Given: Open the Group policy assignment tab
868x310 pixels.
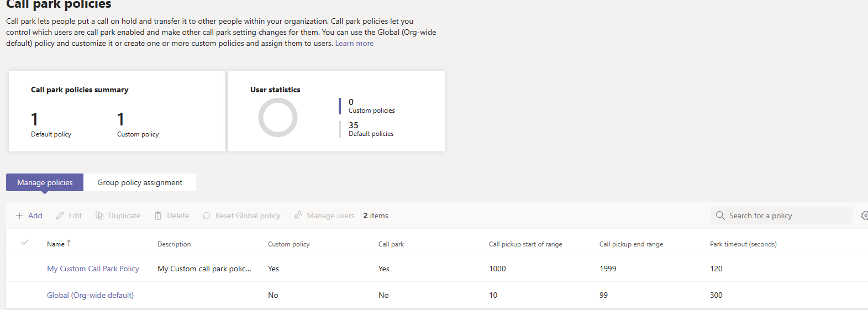Looking at the screenshot, I should click(140, 182).
